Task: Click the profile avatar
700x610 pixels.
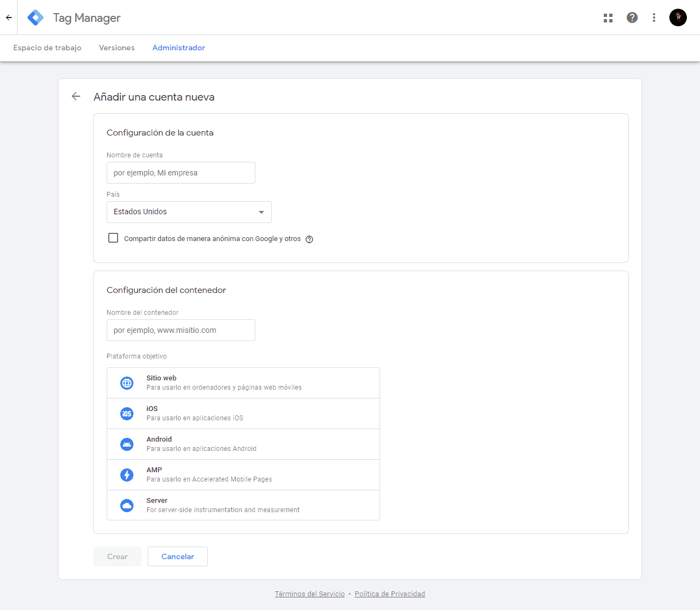Action: [x=678, y=17]
